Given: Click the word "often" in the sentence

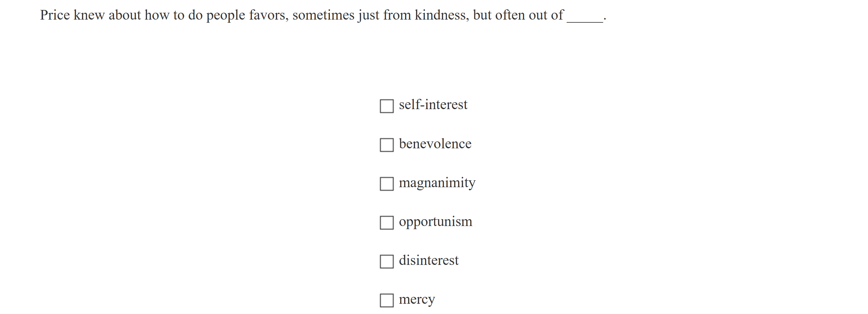Looking at the screenshot, I should [x=510, y=15].
